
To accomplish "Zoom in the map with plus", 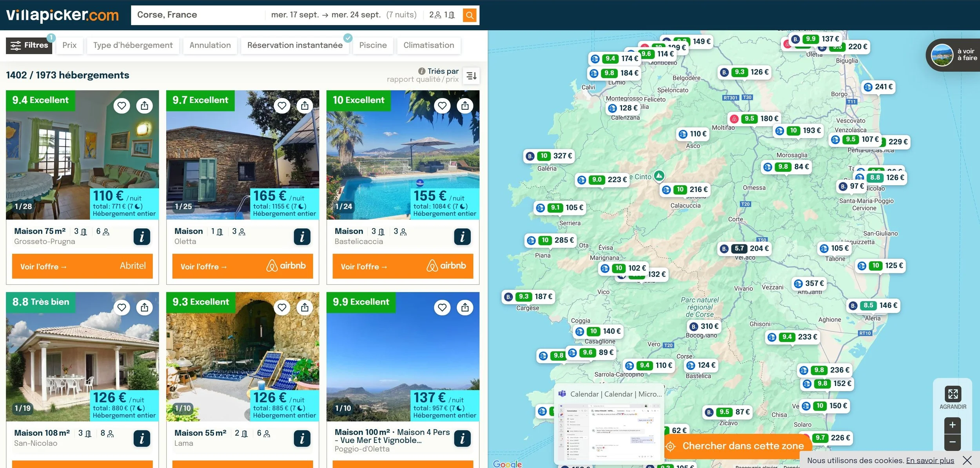I will tap(953, 425).
